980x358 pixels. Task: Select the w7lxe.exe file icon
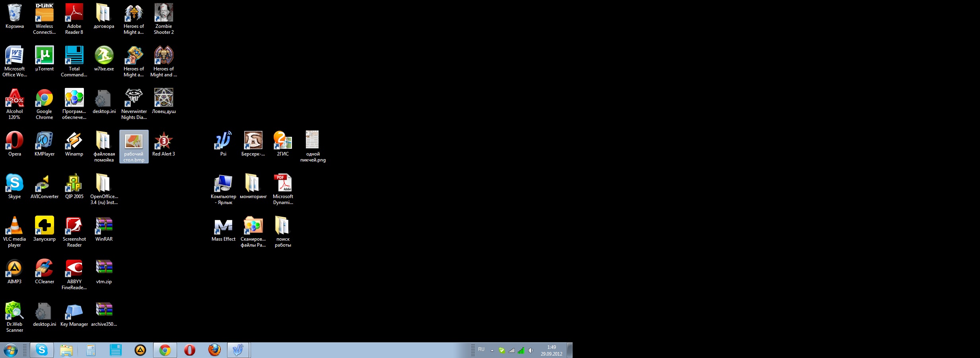click(104, 59)
